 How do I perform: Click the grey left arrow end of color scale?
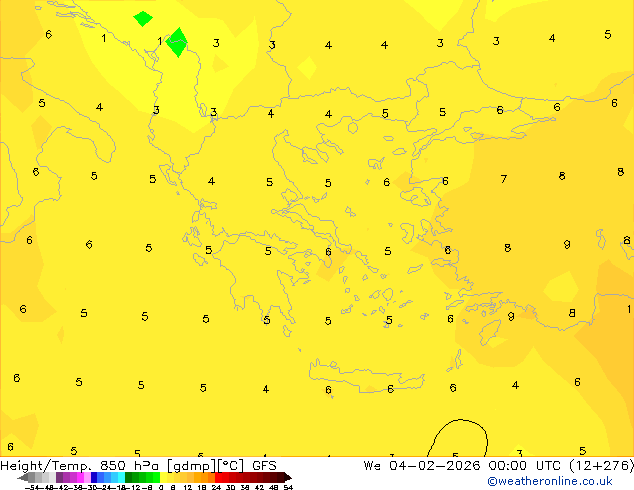pos(23,477)
